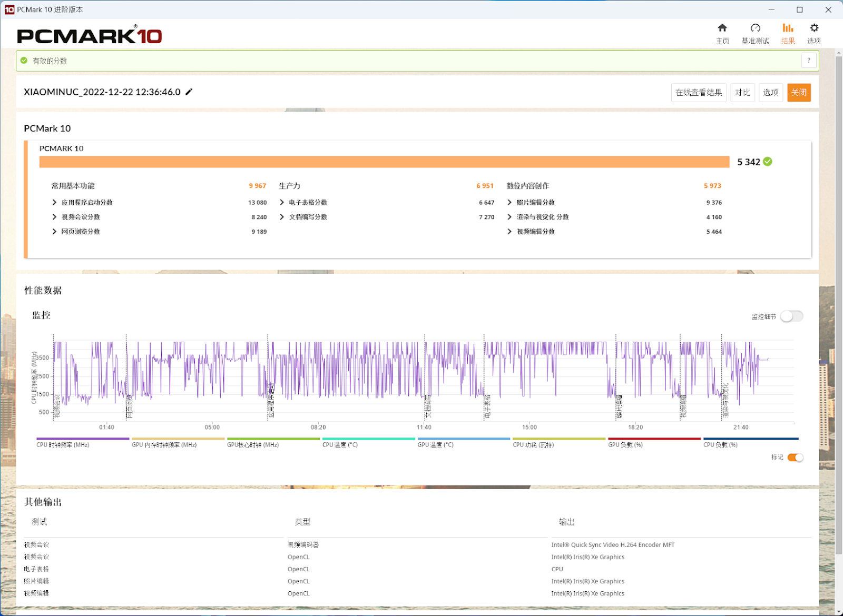
Task: Click the orange PCMARK 10 score bar
Action: tap(384, 162)
